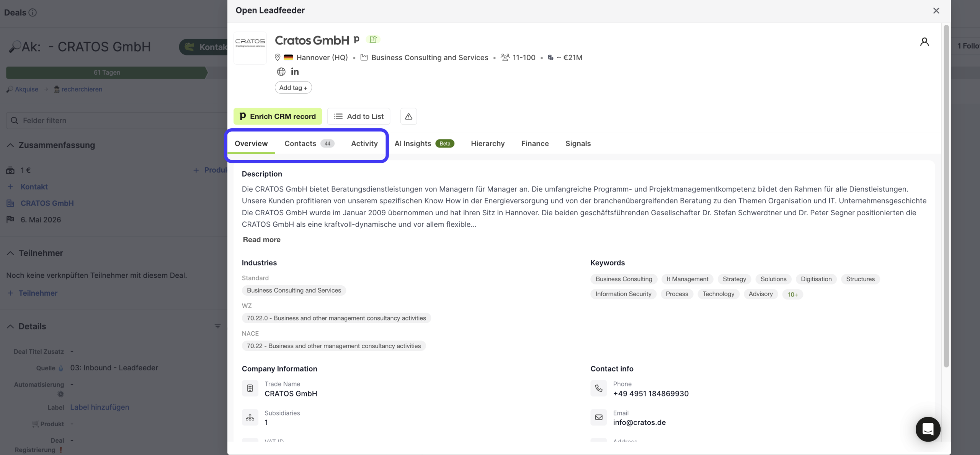The height and width of the screenshot is (455, 980).
Task: Click the email envelope icon under Contact info
Action: pos(599,417)
